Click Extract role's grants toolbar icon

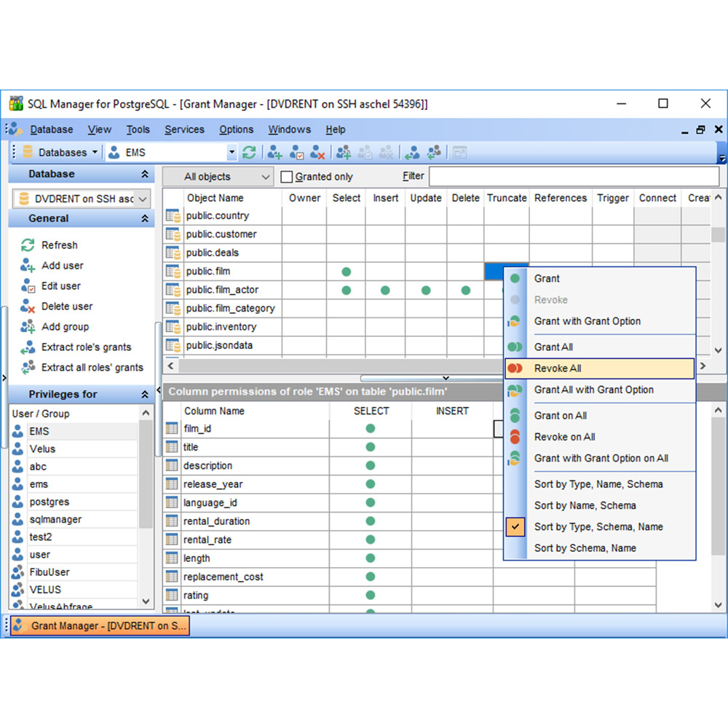[x=412, y=152]
